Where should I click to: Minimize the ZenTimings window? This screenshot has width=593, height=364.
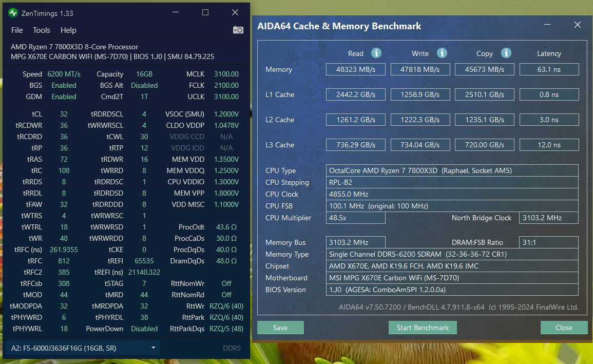tap(176, 12)
